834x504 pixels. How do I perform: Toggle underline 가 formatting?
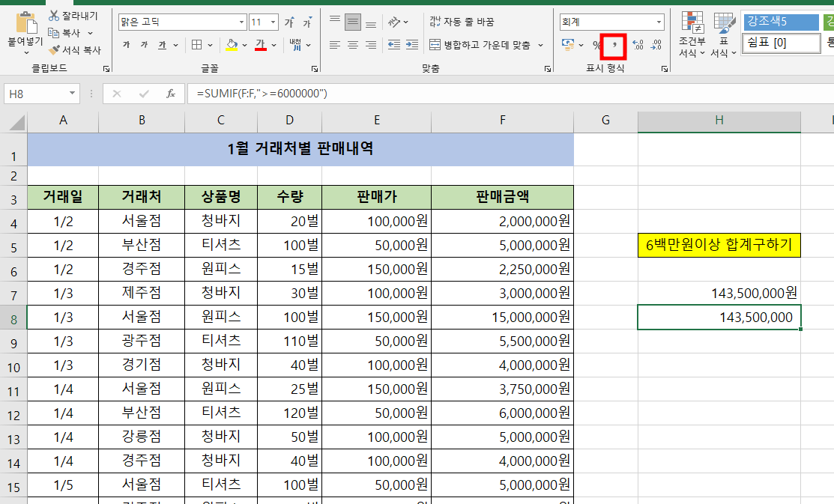[162, 45]
